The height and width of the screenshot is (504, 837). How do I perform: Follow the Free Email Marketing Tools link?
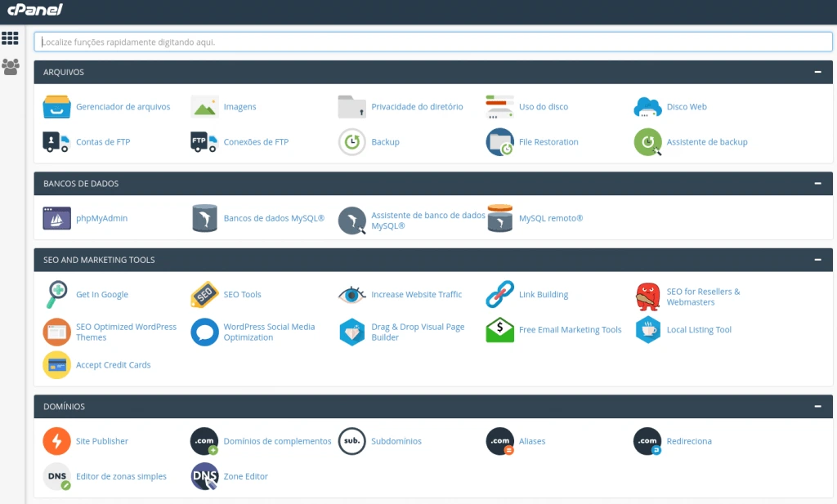click(570, 330)
